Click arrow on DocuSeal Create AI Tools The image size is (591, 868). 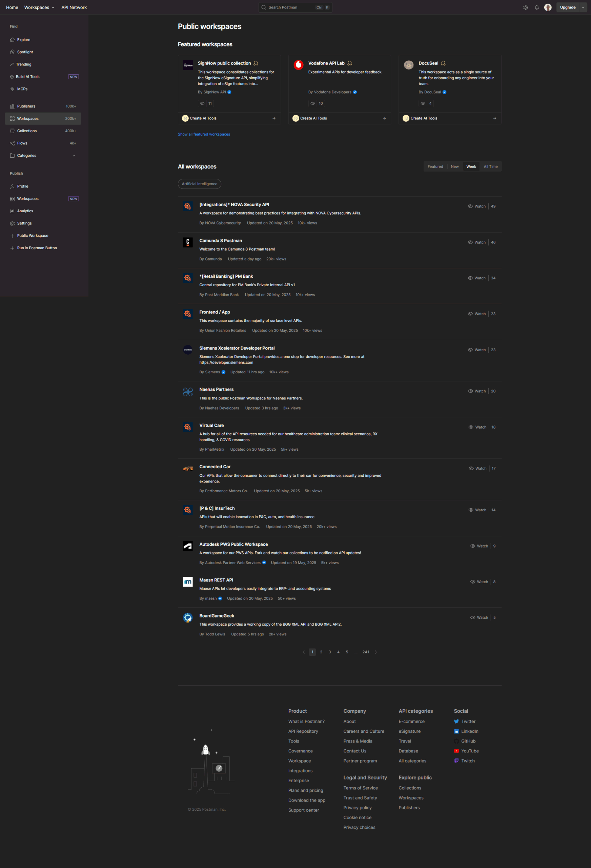[495, 118]
